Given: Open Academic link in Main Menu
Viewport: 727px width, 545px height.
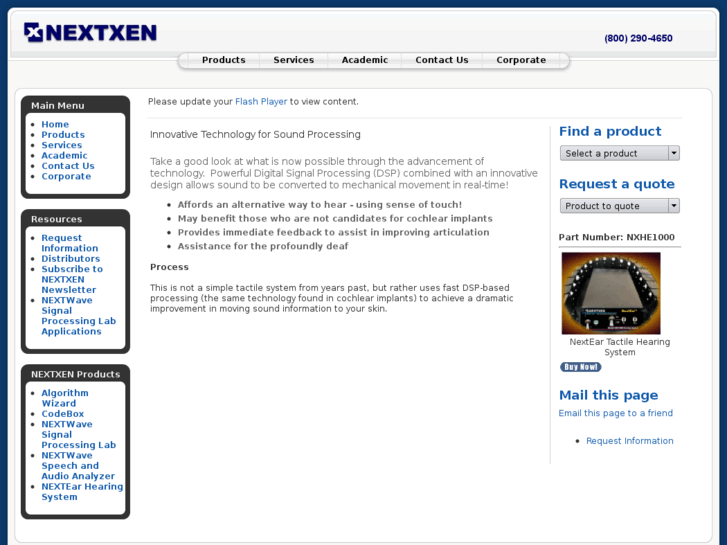Looking at the screenshot, I should [x=64, y=155].
